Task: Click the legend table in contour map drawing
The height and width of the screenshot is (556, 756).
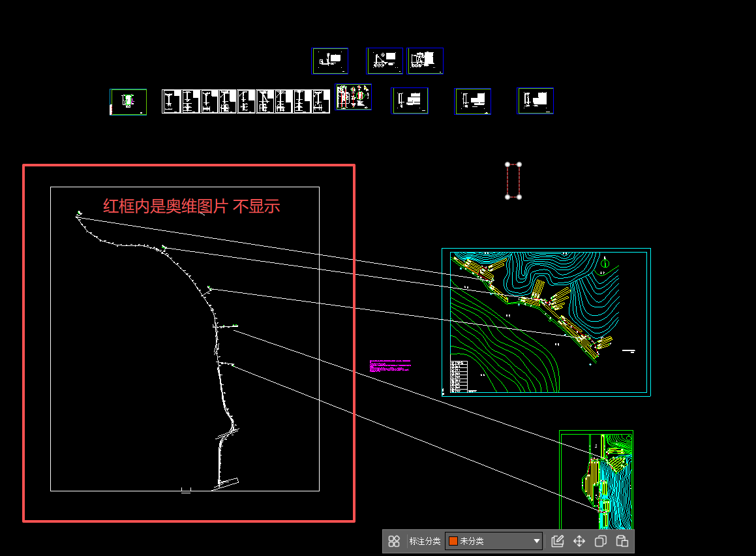Action: tap(459, 377)
